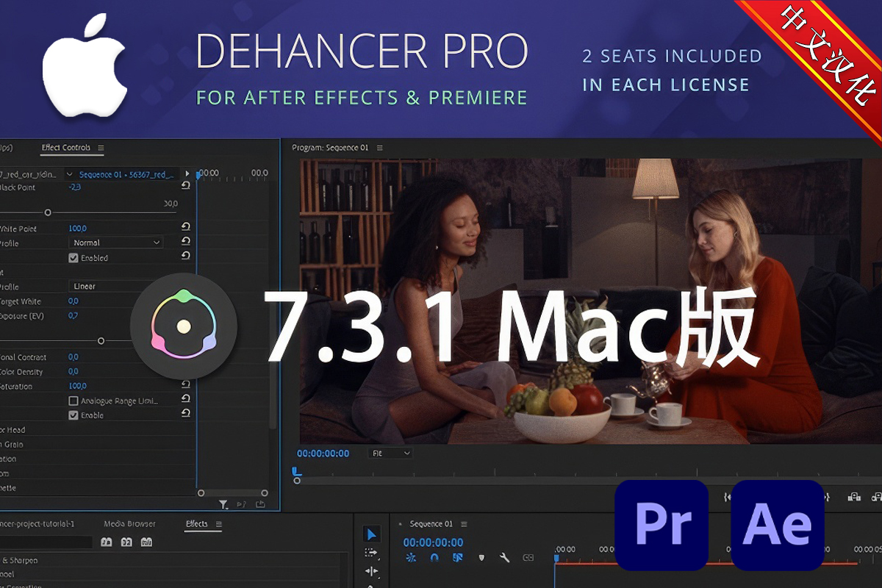Click the Lift button in Program monitor
The image size is (882, 588).
pyautogui.click(x=854, y=497)
